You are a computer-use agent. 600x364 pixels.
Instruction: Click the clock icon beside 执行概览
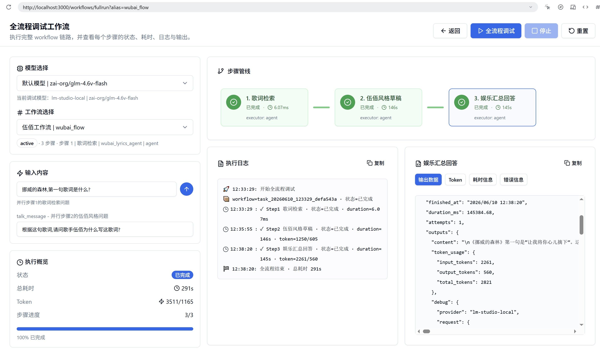[20, 262]
